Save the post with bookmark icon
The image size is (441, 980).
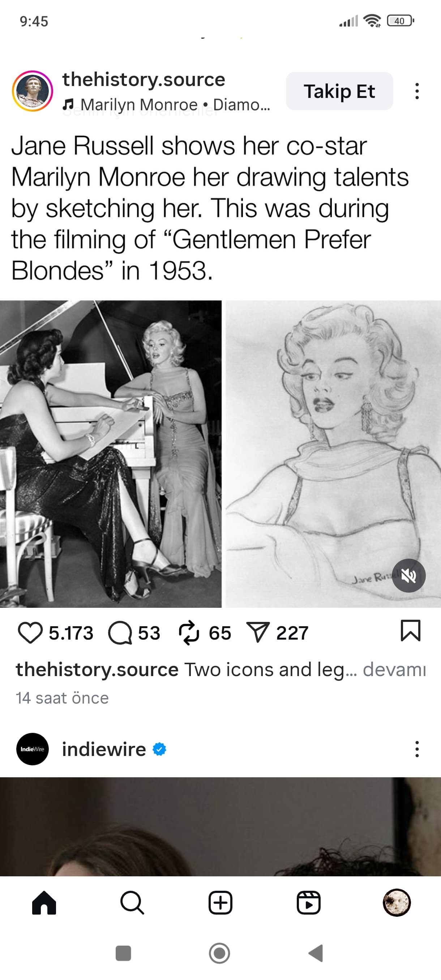coord(411,631)
